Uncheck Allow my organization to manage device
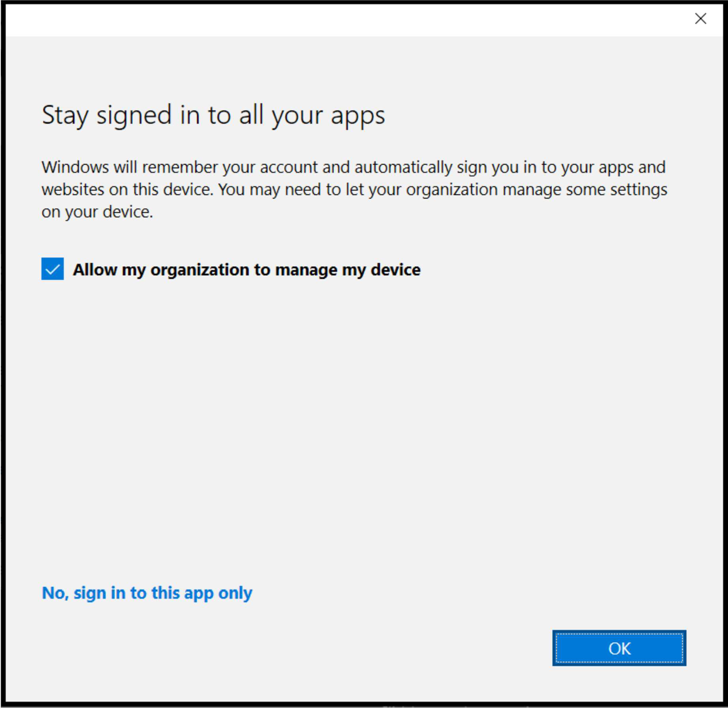The image size is (728, 709). pos(52,269)
